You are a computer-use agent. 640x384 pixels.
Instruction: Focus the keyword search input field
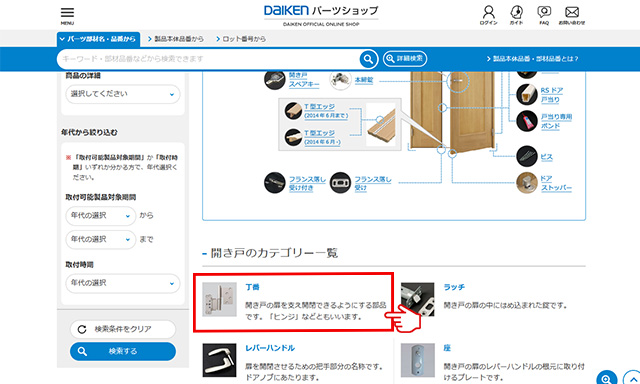coord(208,59)
